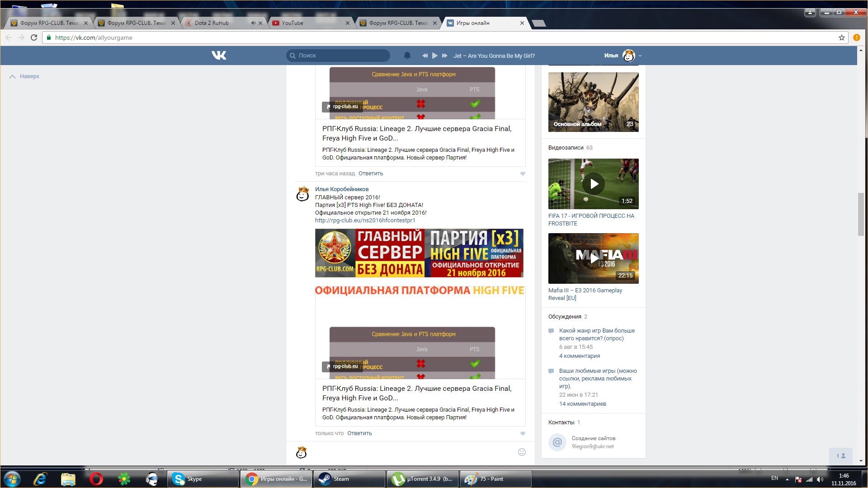Open the Илья profile dropdown menu
The image size is (868, 488).
(x=623, y=56)
